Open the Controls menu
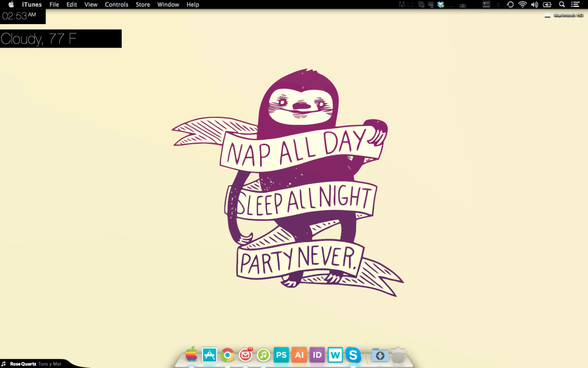The image size is (588, 368). [116, 5]
